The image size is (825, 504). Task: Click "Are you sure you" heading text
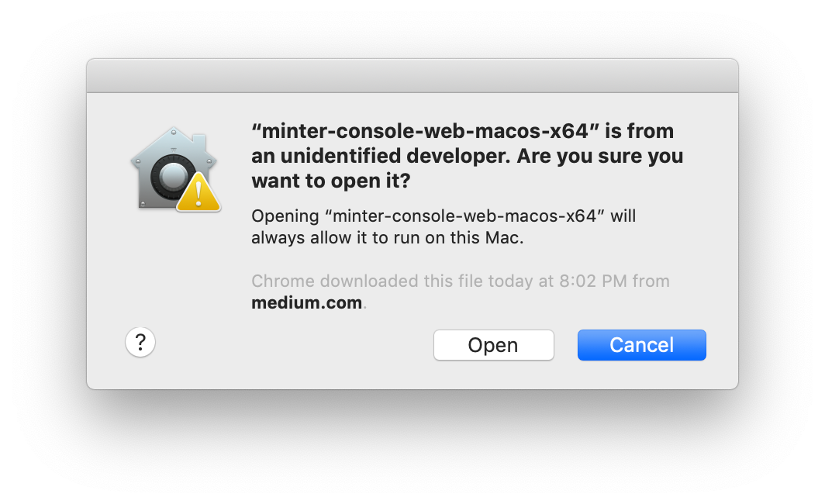pos(599,156)
